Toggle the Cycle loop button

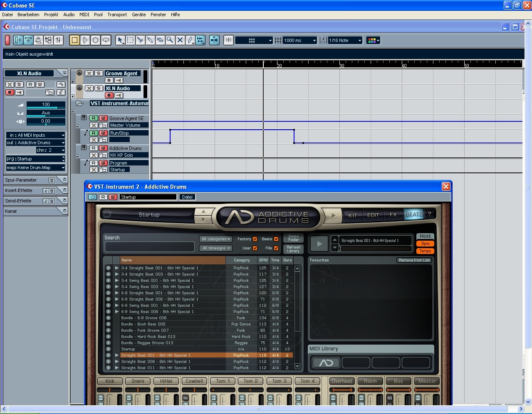(x=106, y=40)
